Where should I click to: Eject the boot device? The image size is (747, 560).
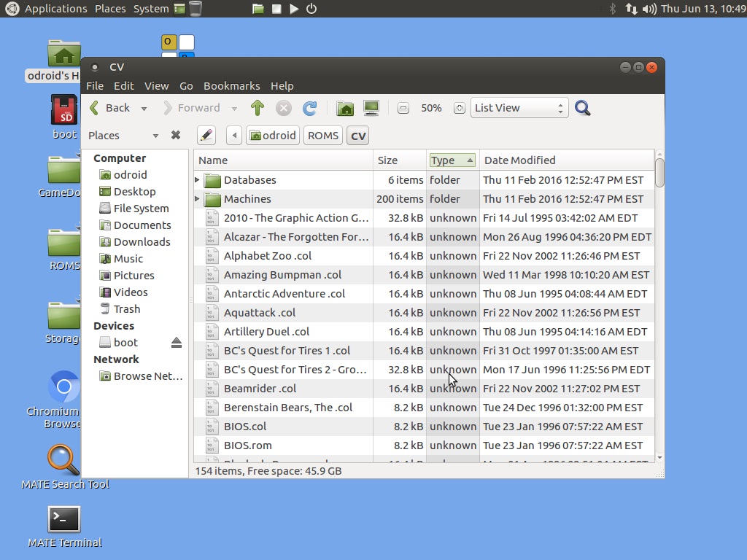176,343
